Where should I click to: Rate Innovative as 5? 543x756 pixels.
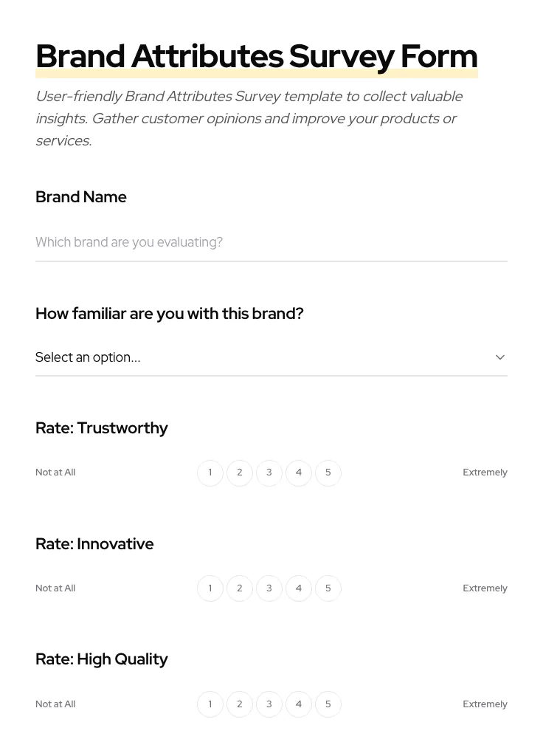click(x=328, y=588)
